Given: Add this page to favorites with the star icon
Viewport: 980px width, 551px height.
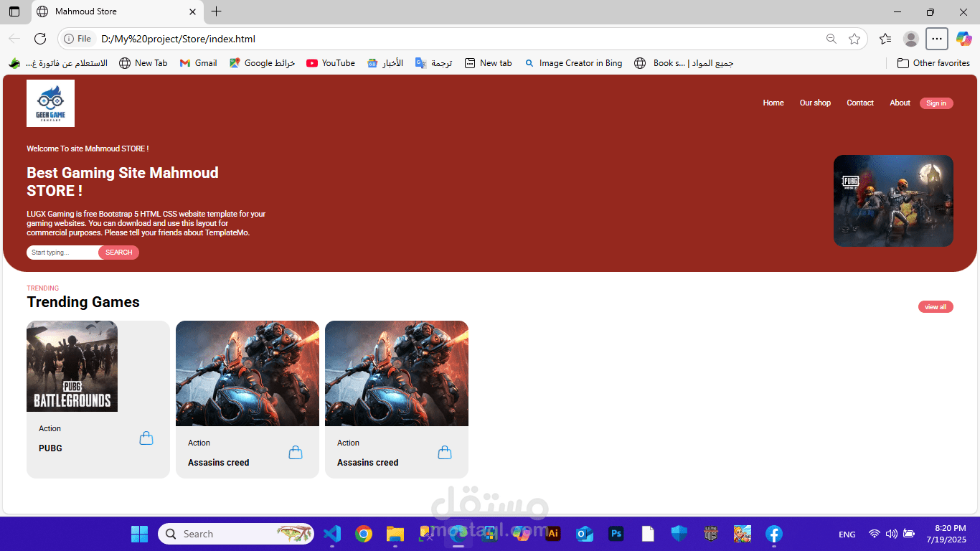Looking at the screenshot, I should click(854, 39).
